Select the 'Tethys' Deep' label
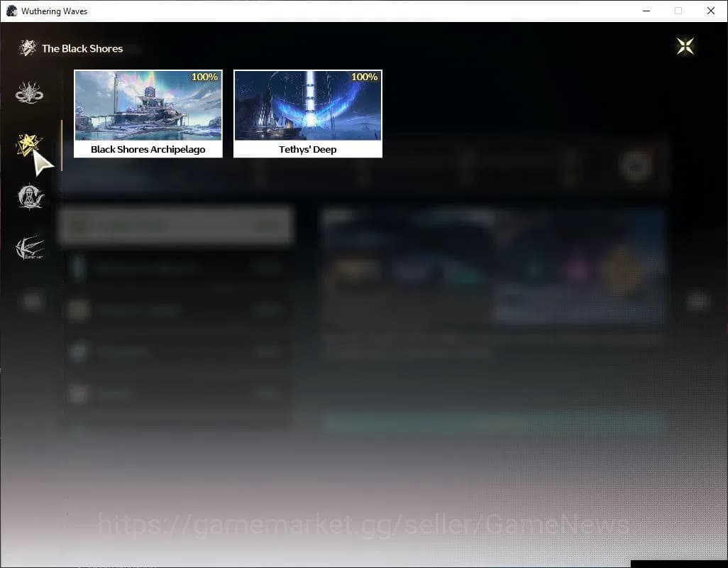Viewport: 728px width, 568px height. tap(307, 149)
